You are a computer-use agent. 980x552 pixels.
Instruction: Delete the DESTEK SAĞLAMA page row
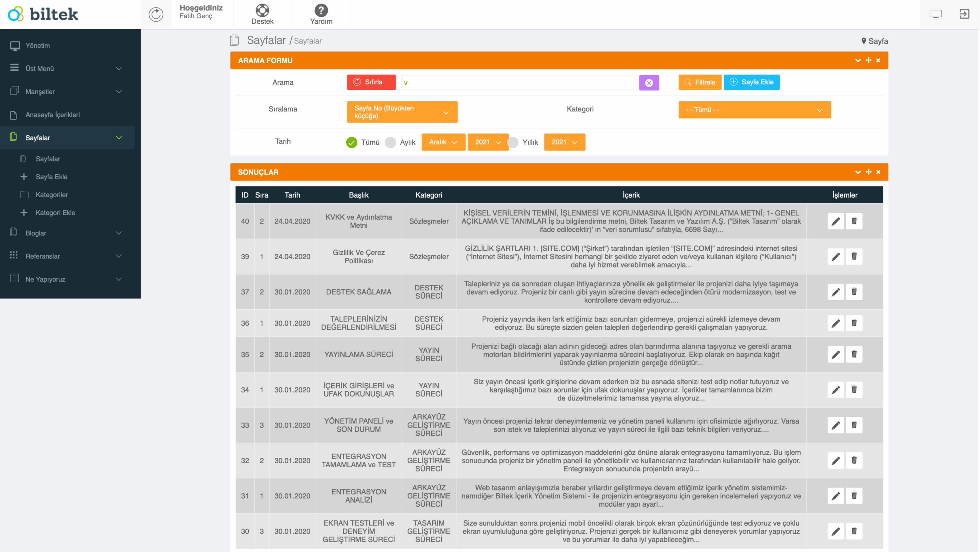coord(854,292)
